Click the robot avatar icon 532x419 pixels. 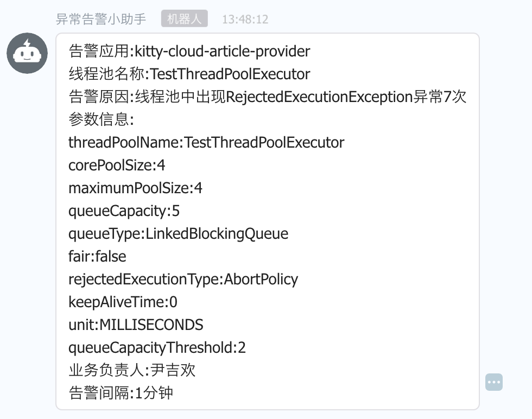tap(27, 53)
